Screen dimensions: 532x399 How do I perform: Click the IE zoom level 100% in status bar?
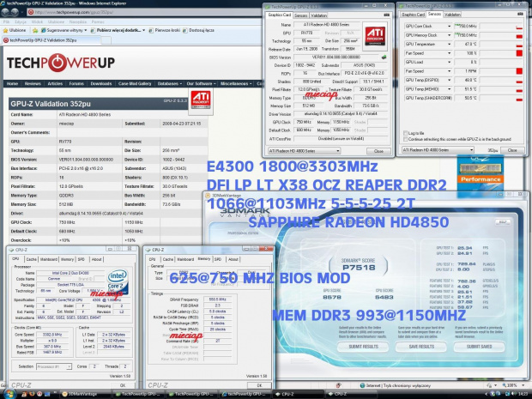510,385
